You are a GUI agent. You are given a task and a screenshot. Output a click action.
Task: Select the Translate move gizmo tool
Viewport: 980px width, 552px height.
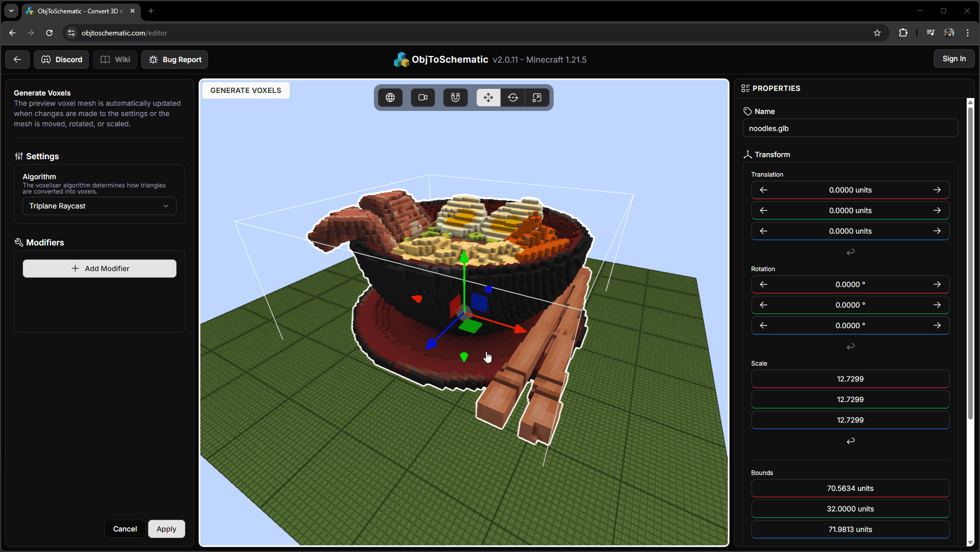(x=488, y=98)
